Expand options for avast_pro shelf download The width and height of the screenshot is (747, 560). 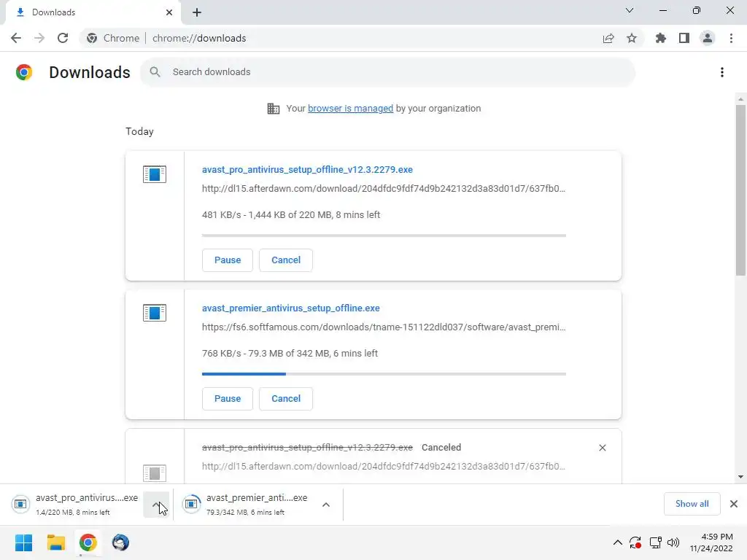coord(156,505)
